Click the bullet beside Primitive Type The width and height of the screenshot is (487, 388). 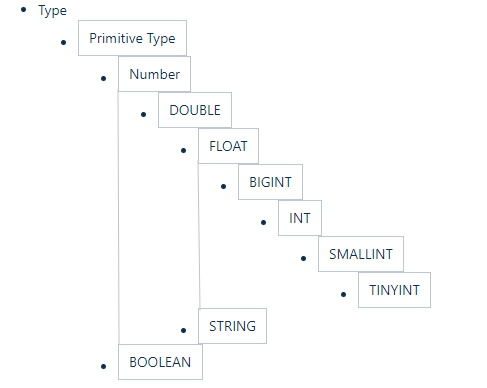click(x=63, y=42)
